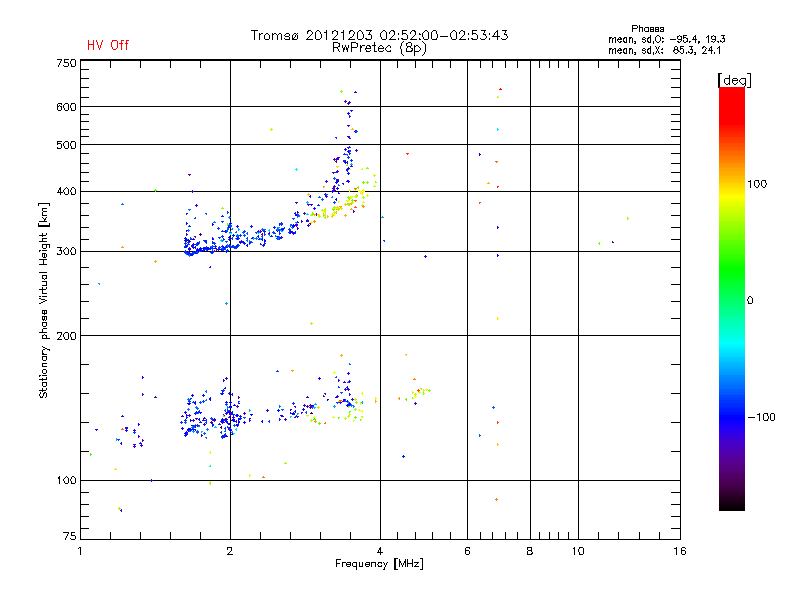Screen dimensions: 800x600
Task: Click the x-axis tick label '1'
Action: tap(80, 551)
